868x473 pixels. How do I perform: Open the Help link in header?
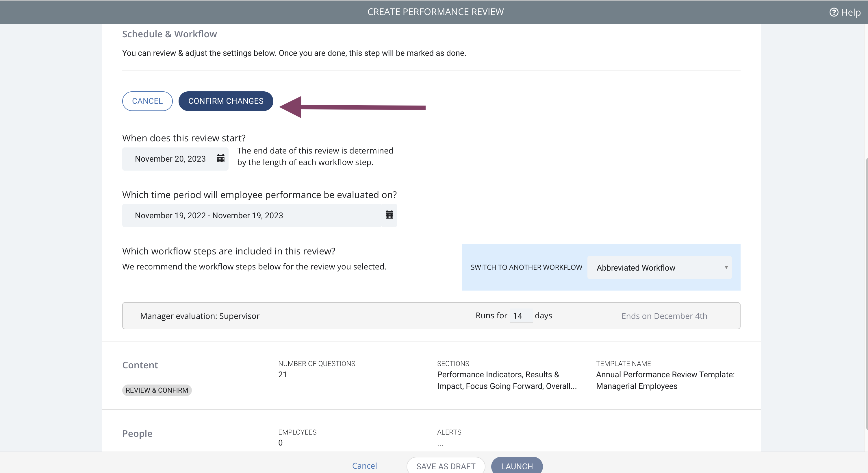tap(845, 12)
